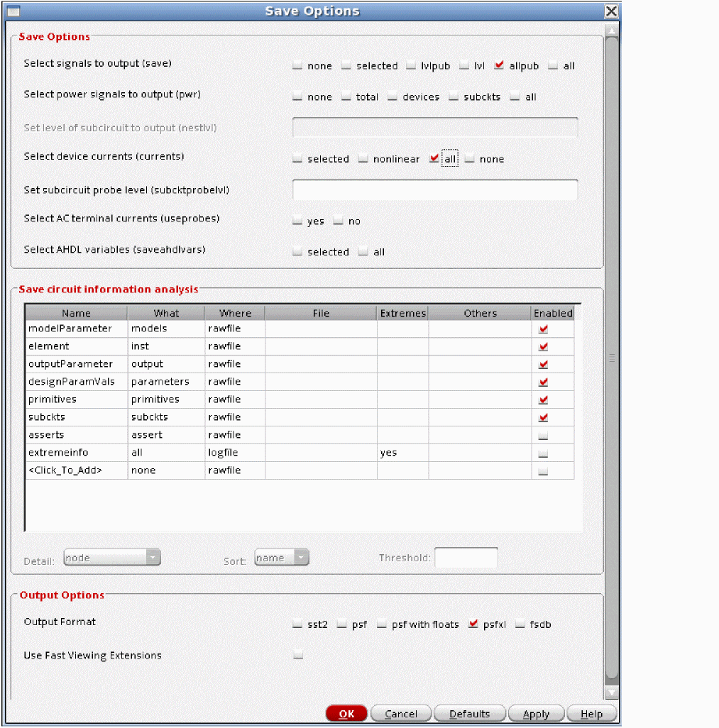Select 'nonlinear' device currents option
This screenshot has width=719, height=728.
pos(363,160)
